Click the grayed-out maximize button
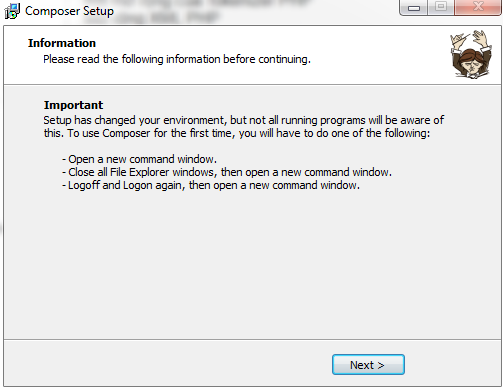Image resolution: width=503 pixels, height=390 pixels. (x=441, y=7)
